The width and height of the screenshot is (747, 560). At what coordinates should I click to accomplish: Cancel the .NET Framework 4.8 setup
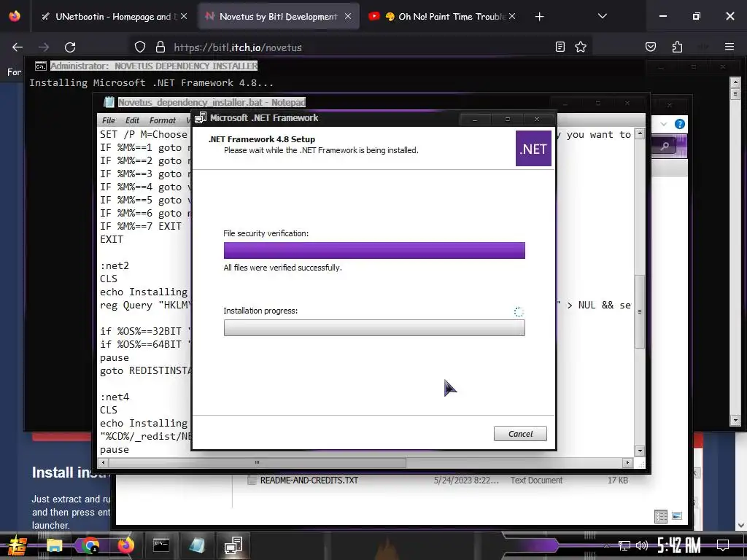pos(520,433)
